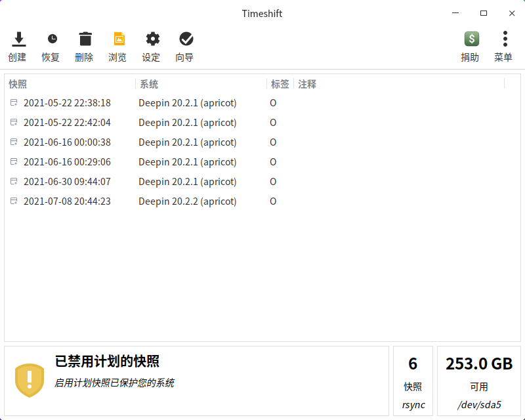Select snapshot icon for 2021-06-16 00:00:38
The height and width of the screenshot is (420, 525).
pyautogui.click(x=14, y=142)
